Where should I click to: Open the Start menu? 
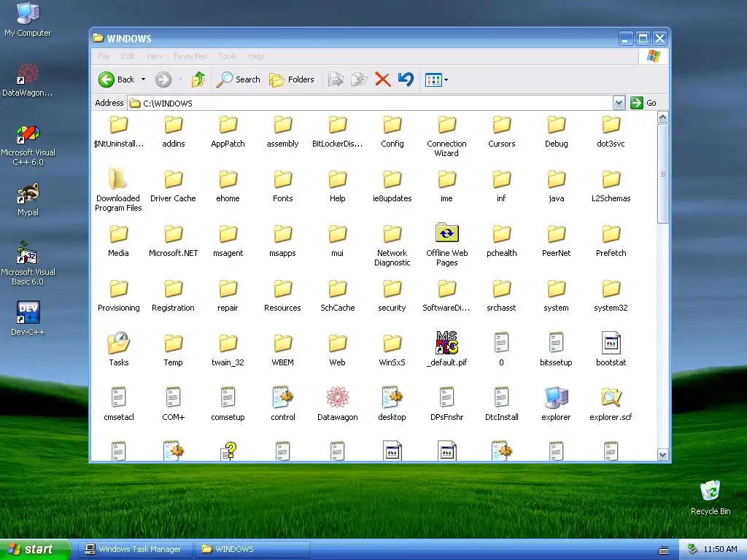coord(35,549)
